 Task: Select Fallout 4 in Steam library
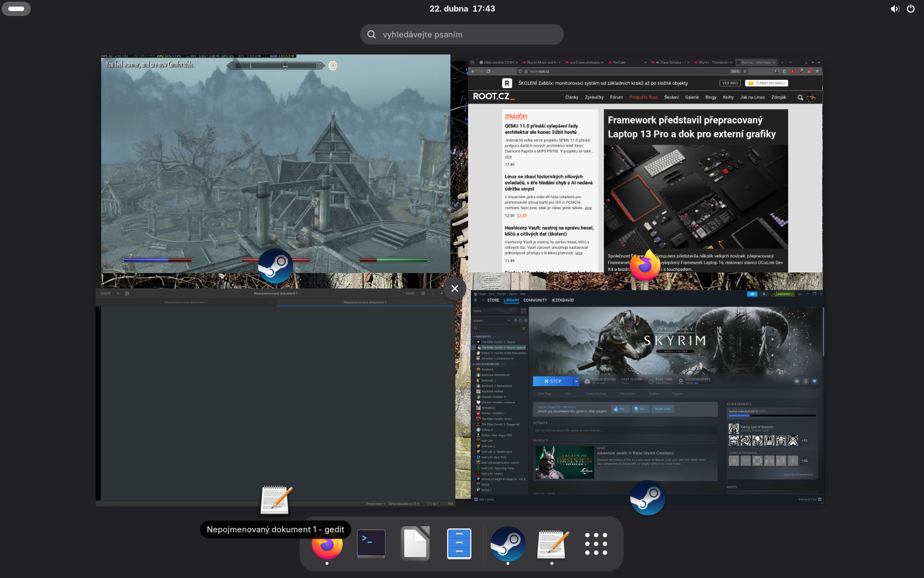pyautogui.click(x=487, y=430)
